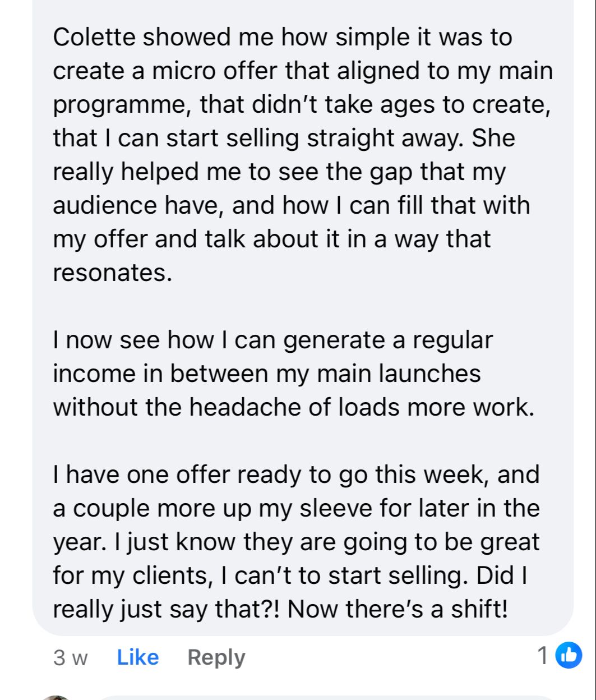The width and height of the screenshot is (596, 700).
Task: Reply to this comment
Action: (216, 657)
